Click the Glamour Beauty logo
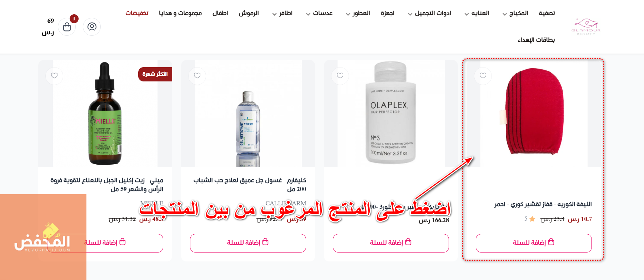 pyautogui.click(x=586, y=26)
